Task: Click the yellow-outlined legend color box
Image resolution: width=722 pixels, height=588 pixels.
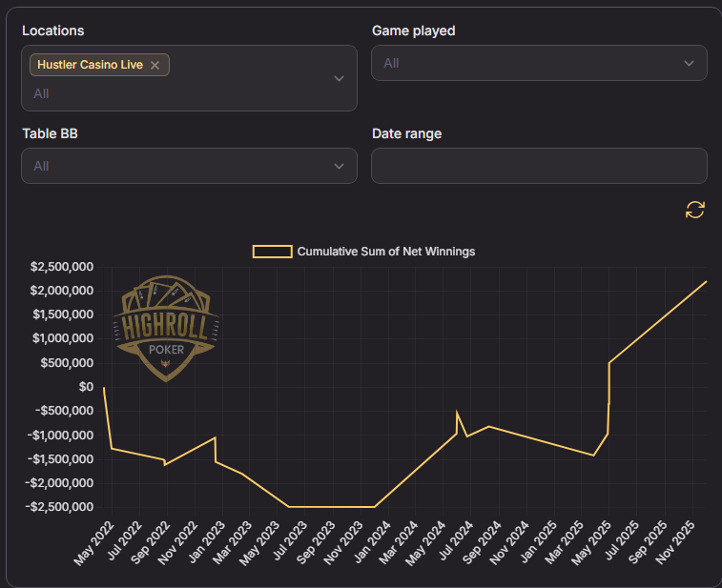Action: pyautogui.click(x=272, y=252)
